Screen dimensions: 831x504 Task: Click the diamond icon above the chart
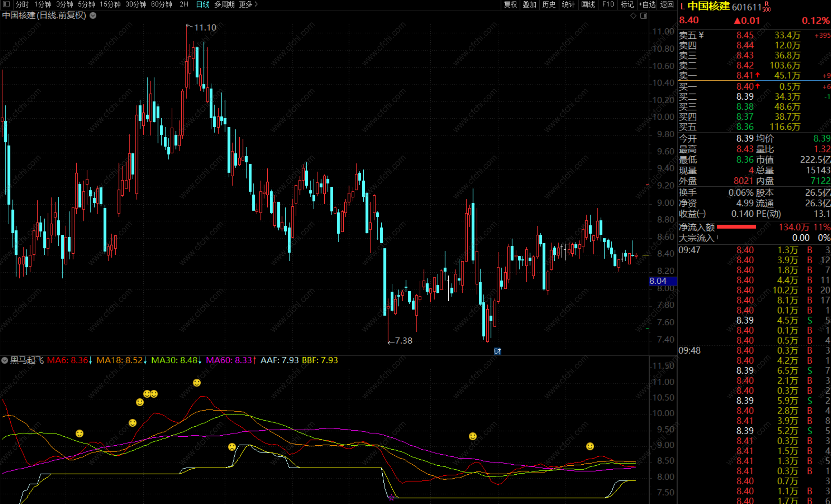(633, 16)
